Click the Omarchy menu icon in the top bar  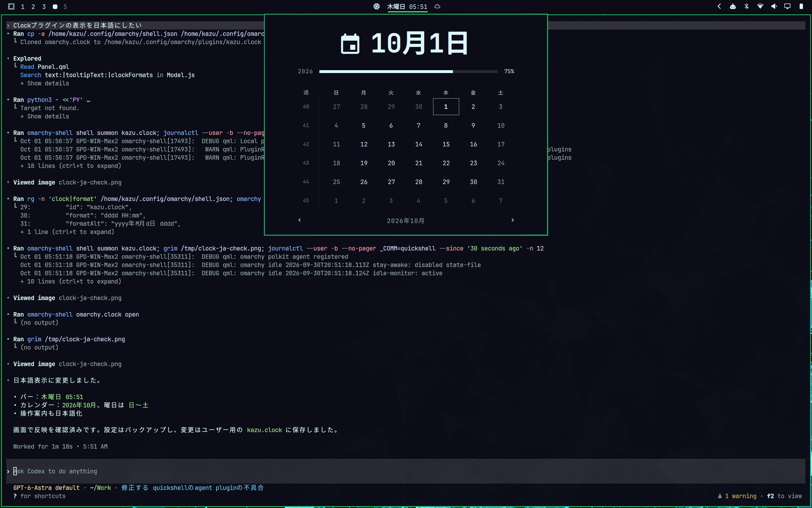tap(11, 6)
